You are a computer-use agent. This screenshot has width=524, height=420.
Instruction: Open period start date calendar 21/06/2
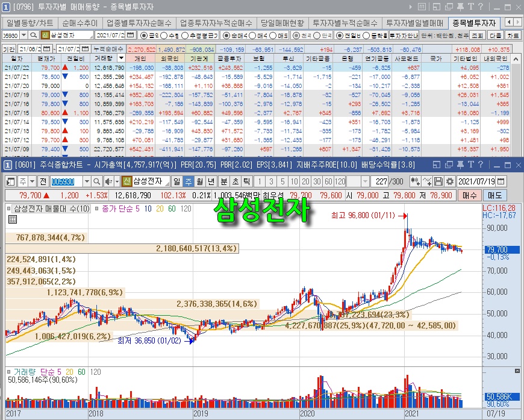pos(47,49)
